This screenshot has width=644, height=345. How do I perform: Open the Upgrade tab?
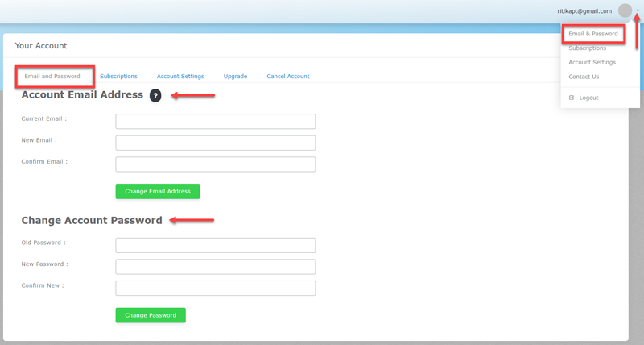click(x=235, y=77)
